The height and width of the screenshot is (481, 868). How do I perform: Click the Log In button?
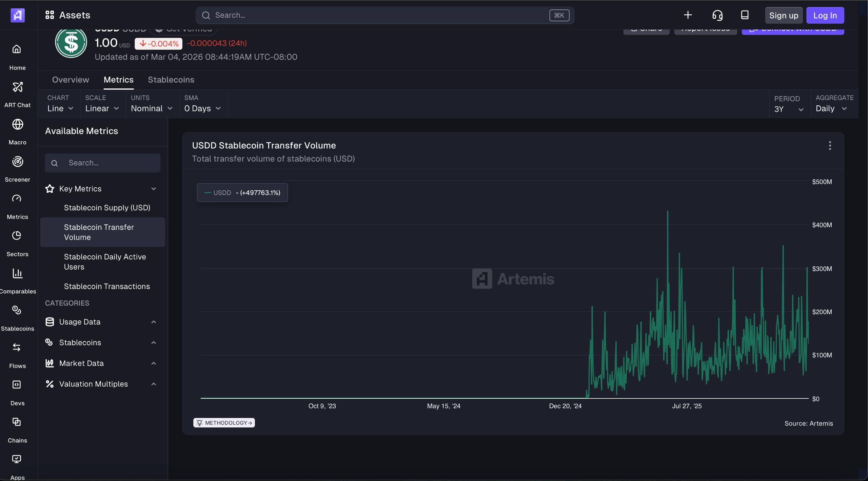(825, 16)
